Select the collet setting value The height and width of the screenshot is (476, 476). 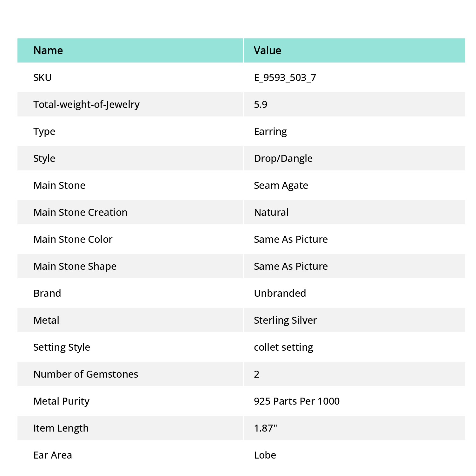point(283,347)
